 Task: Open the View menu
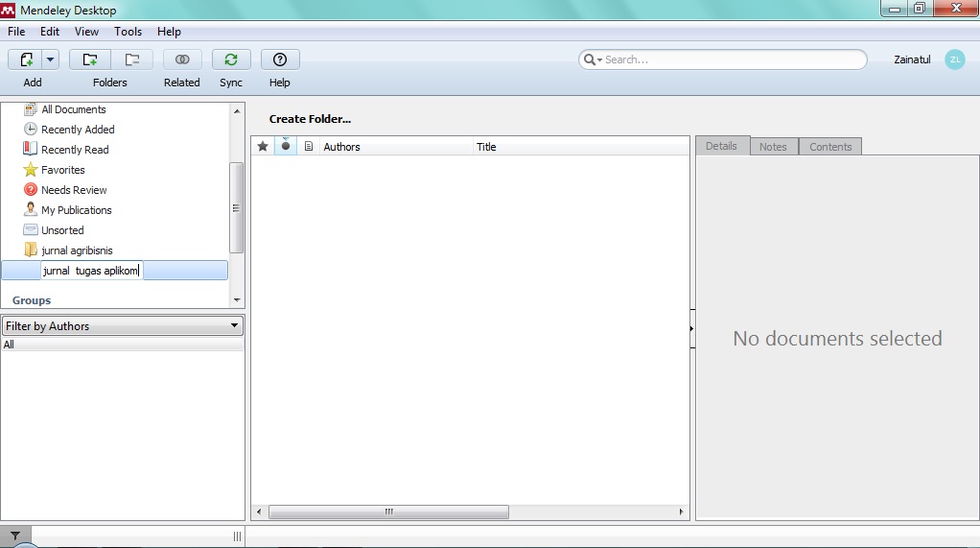point(87,32)
